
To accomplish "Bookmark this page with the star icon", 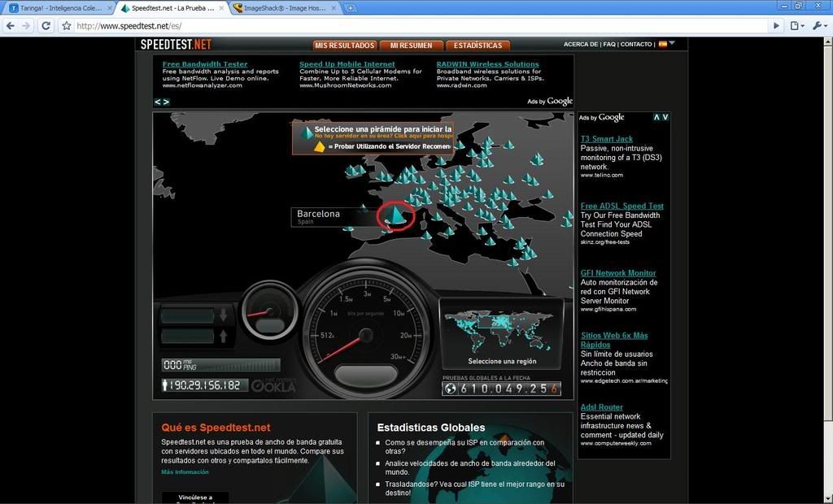I will pos(67,25).
